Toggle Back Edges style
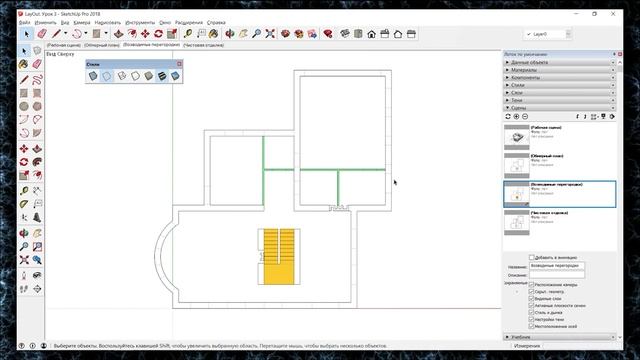Viewport: 640px width, 360px height. (x=107, y=76)
